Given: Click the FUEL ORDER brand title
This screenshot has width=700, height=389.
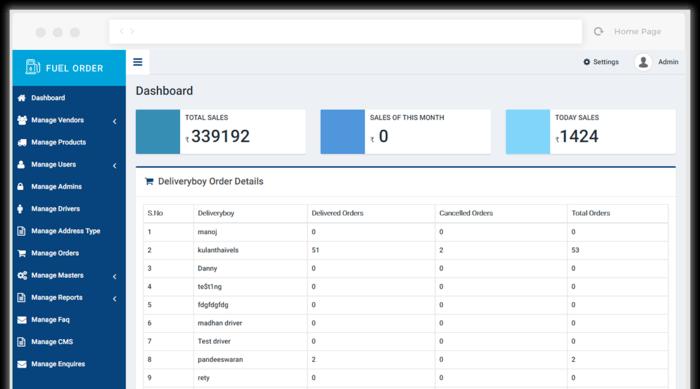Looking at the screenshot, I should pyautogui.click(x=74, y=68).
